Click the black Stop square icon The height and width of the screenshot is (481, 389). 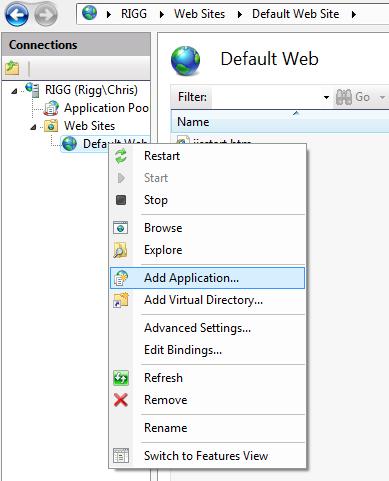click(121, 200)
